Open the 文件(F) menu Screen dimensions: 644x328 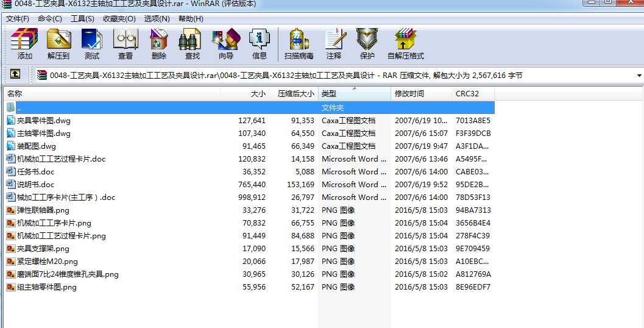coord(18,19)
